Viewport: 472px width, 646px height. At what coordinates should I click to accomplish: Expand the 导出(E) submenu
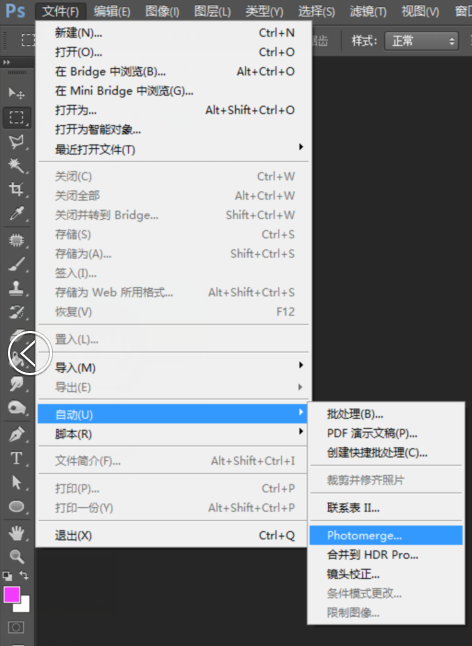click(x=173, y=387)
